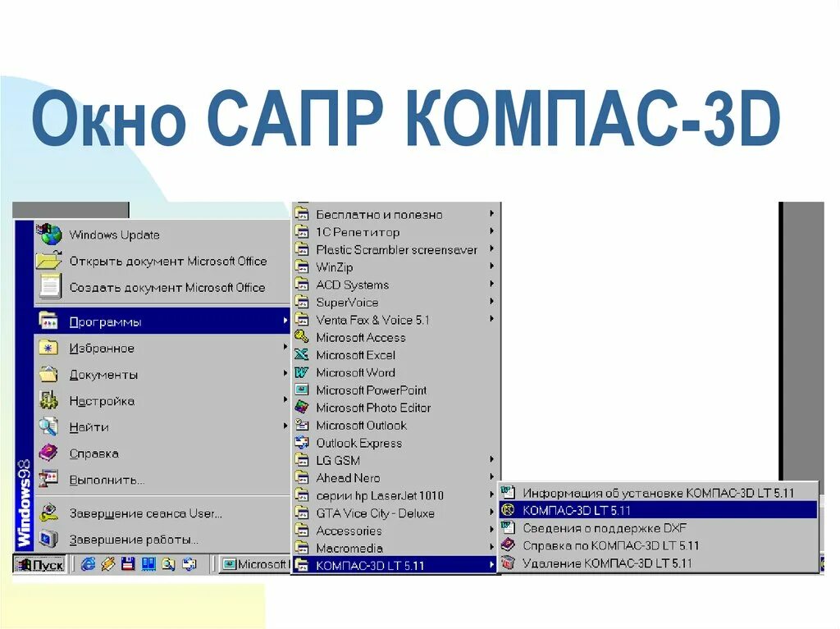840x629 pixels.
Task: Click the Справка book icon
Action: click(48, 453)
